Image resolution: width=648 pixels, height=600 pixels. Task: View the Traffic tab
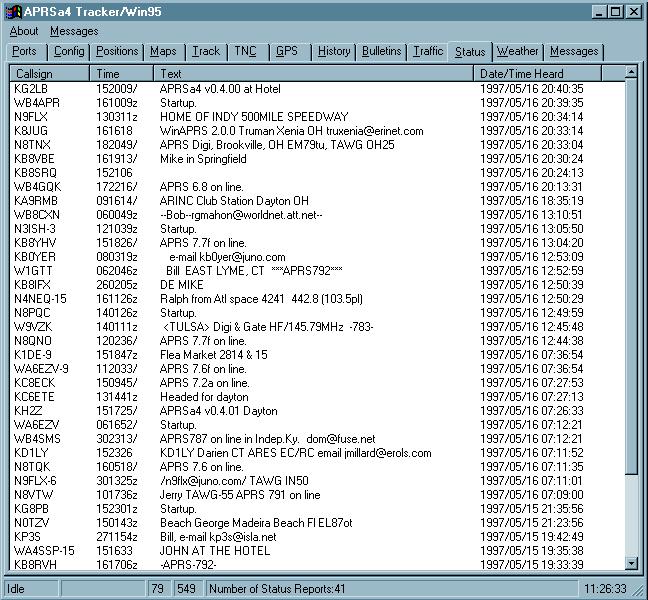coord(428,51)
